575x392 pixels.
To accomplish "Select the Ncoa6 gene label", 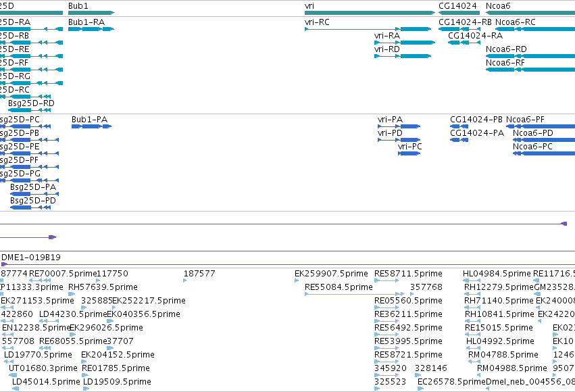I will pos(498,6).
